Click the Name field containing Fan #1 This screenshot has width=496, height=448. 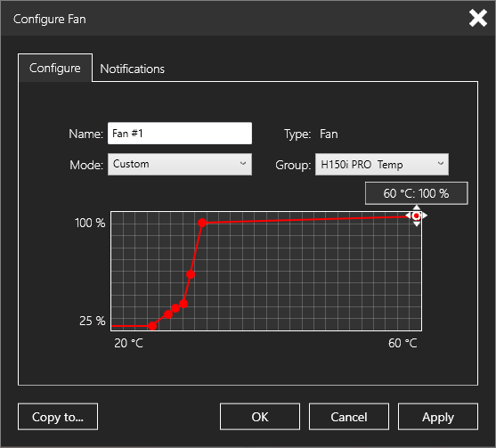coord(180,134)
